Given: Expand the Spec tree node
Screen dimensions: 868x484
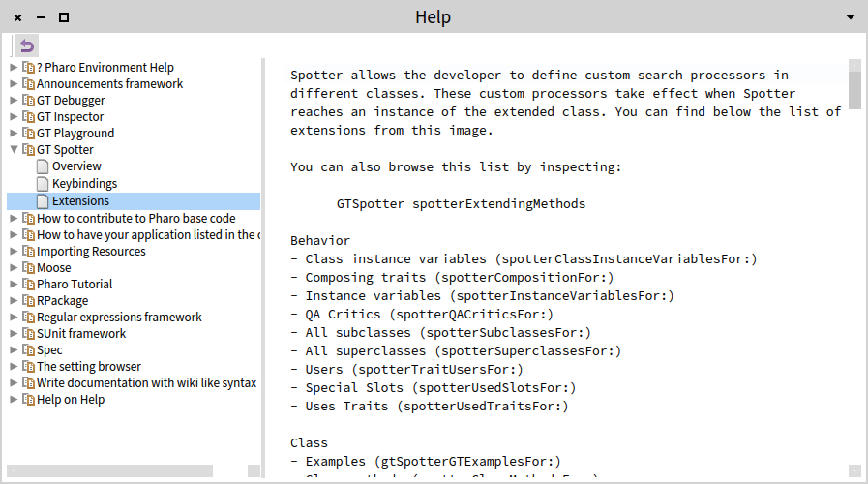Looking at the screenshot, I should (14, 350).
